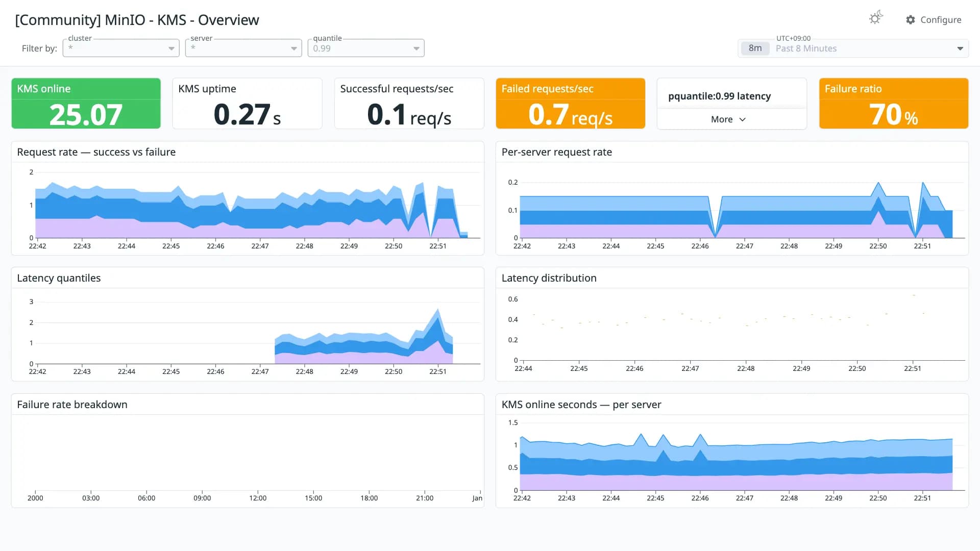Image resolution: width=980 pixels, height=551 pixels.
Task: Toggle the dark/light theme icon
Action: point(876,18)
